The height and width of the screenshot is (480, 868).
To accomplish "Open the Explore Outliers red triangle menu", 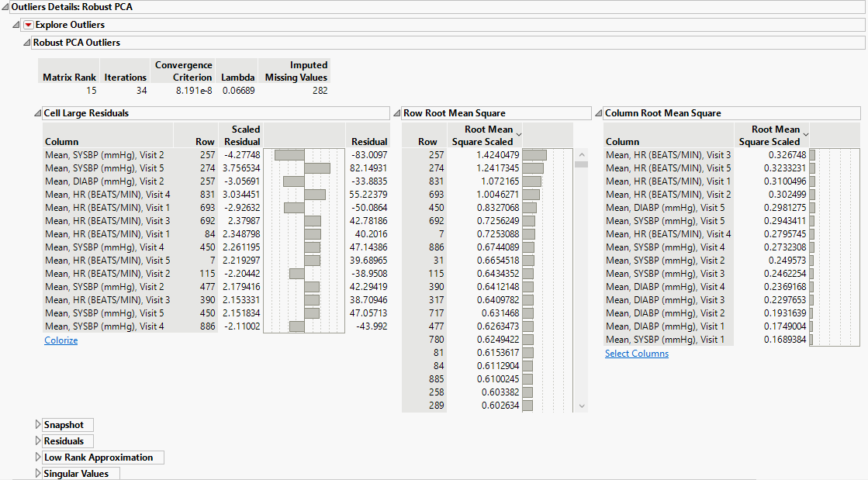I will click(x=29, y=25).
